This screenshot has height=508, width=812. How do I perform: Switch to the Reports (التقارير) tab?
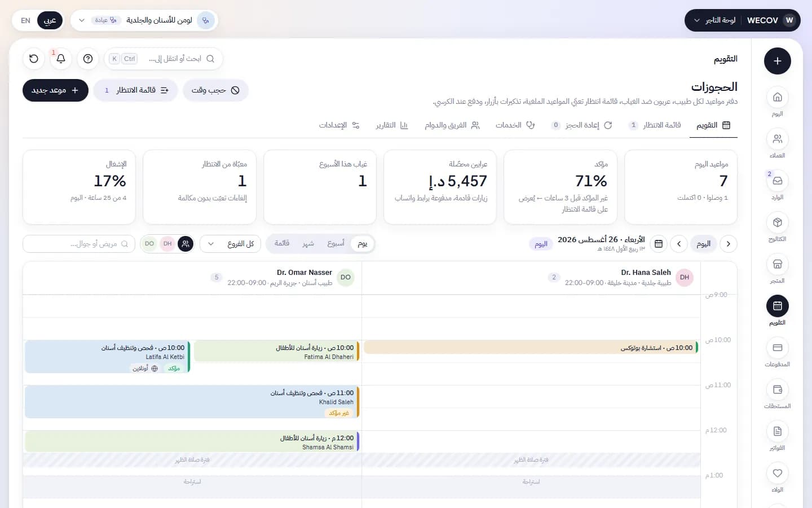(392, 125)
